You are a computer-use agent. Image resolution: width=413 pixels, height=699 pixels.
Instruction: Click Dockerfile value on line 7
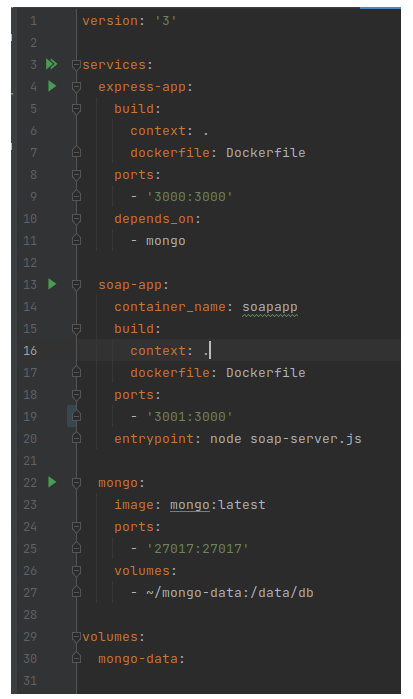pyautogui.click(x=266, y=152)
